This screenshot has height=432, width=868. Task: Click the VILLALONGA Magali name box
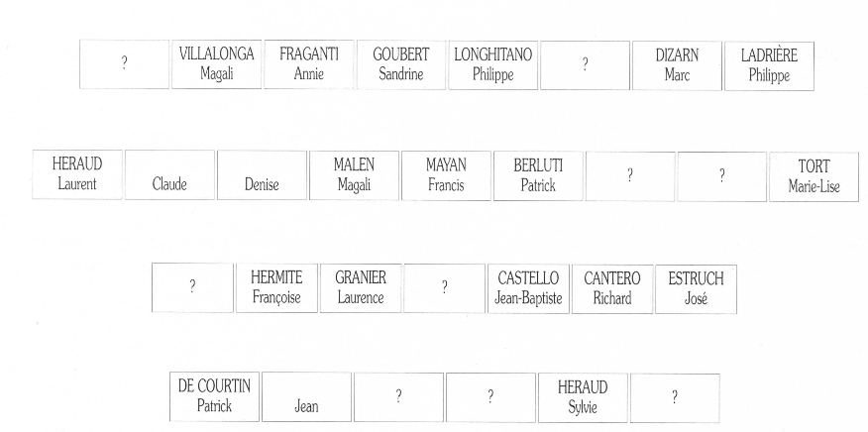click(216, 65)
